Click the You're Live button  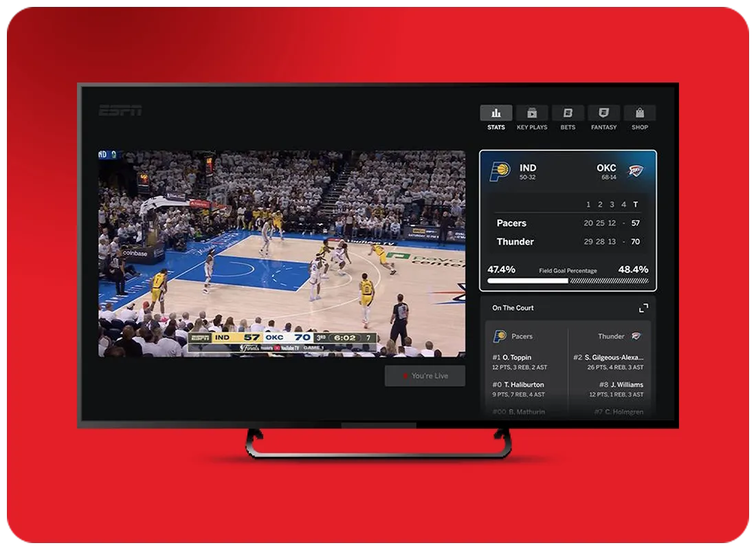click(425, 376)
